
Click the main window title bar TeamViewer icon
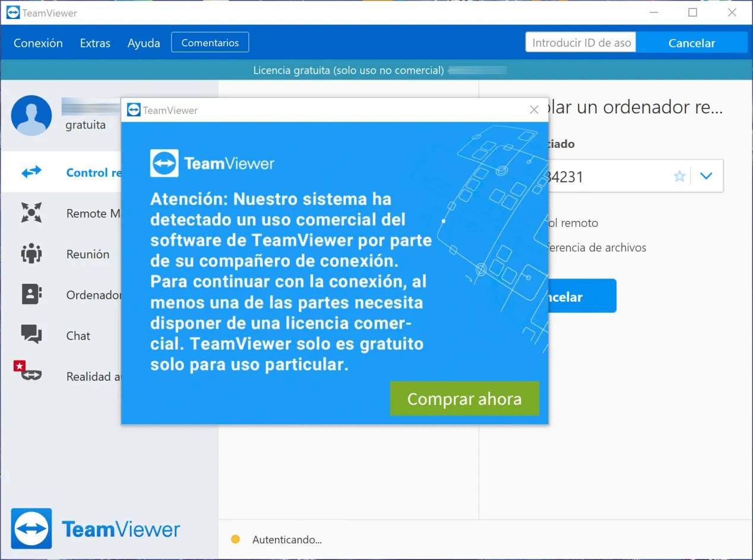coord(13,12)
